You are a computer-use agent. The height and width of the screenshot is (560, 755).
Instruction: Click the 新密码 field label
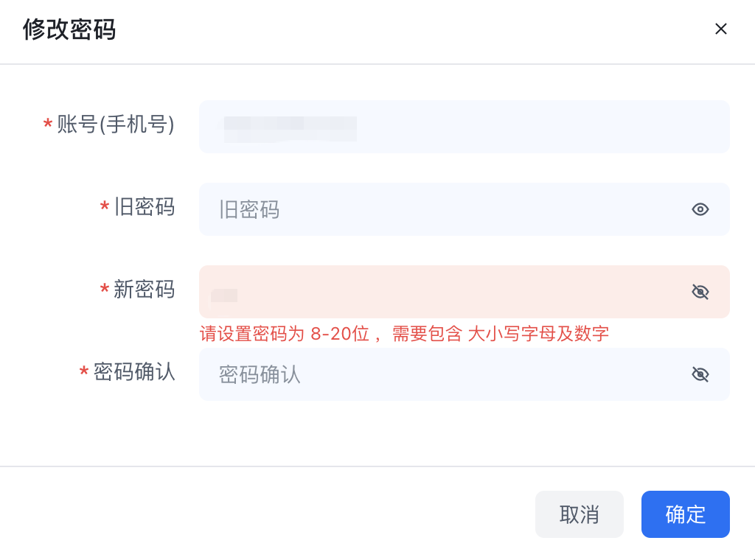(145, 290)
